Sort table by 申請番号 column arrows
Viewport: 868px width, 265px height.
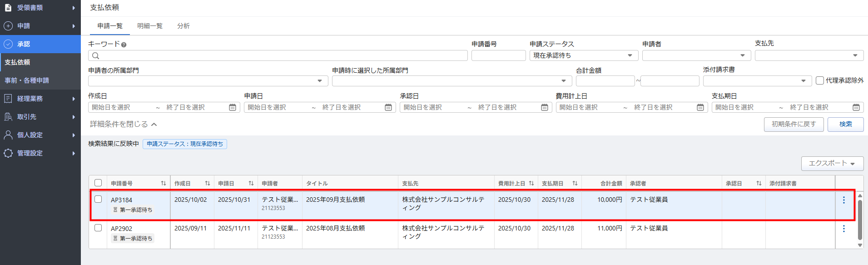163,183
